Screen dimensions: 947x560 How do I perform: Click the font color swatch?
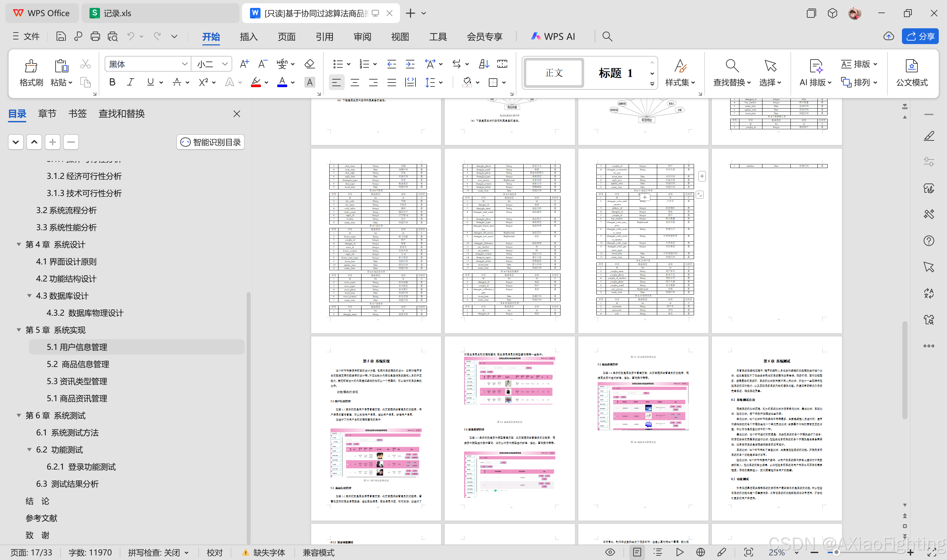282,82
